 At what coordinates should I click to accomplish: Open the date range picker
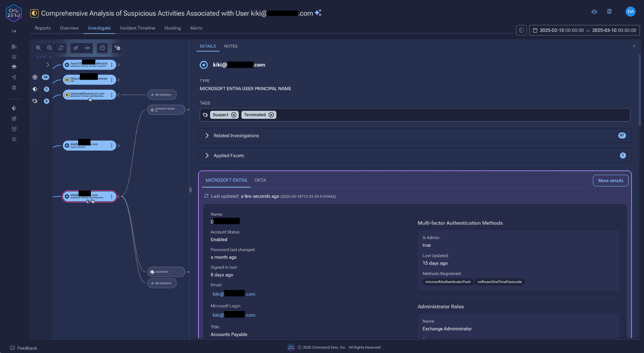click(x=584, y=30)
